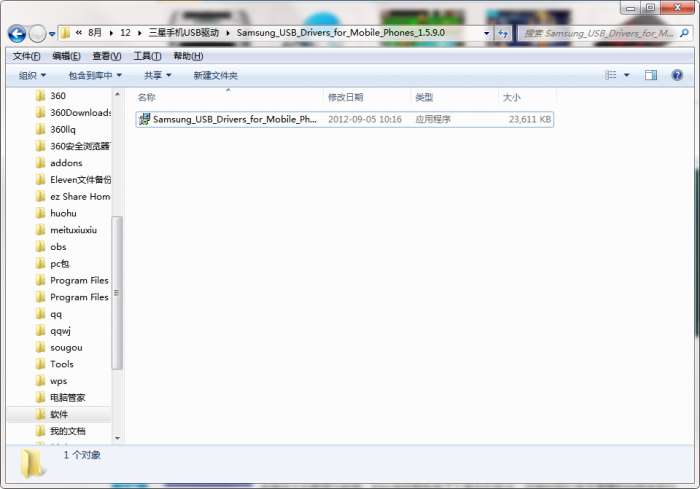Select the 360 folder in tree
This screenshot has height=489, width=700.
[58, 96]
